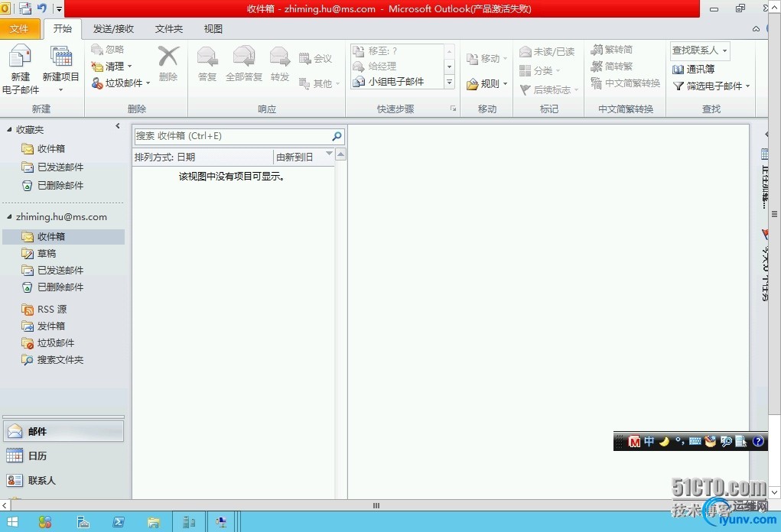Screen dimensions: 781x532
Task: Click Send/Receive icon in quick access toolbar
Action: coord(25,8)
